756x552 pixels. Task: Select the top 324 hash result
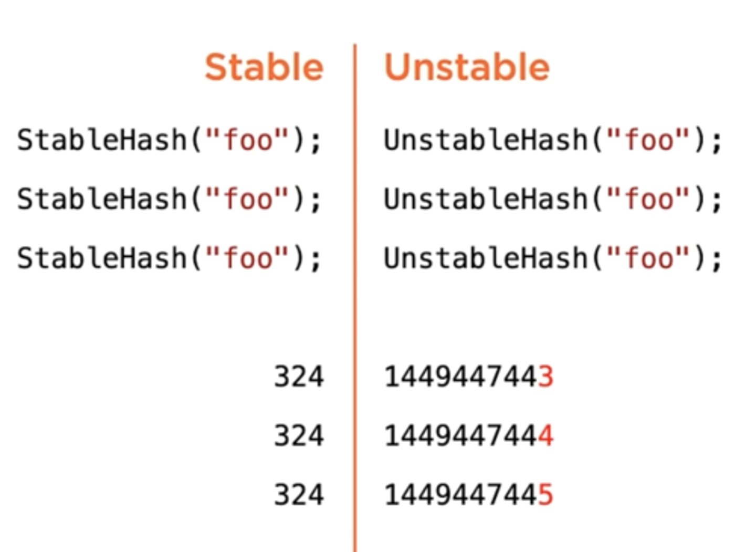click(x=299, y=377)
